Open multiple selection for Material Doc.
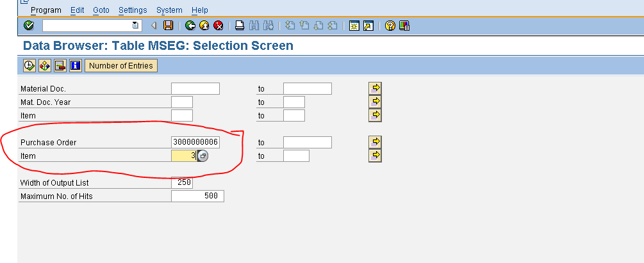The image size is (644, 263). tap(375, 88)
